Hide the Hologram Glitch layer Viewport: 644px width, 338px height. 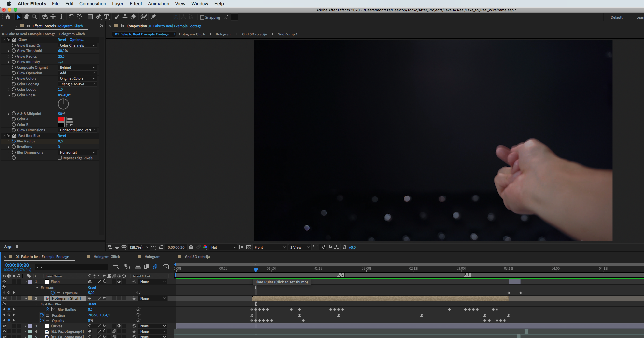pyautogui.click(x=4, y=298)
